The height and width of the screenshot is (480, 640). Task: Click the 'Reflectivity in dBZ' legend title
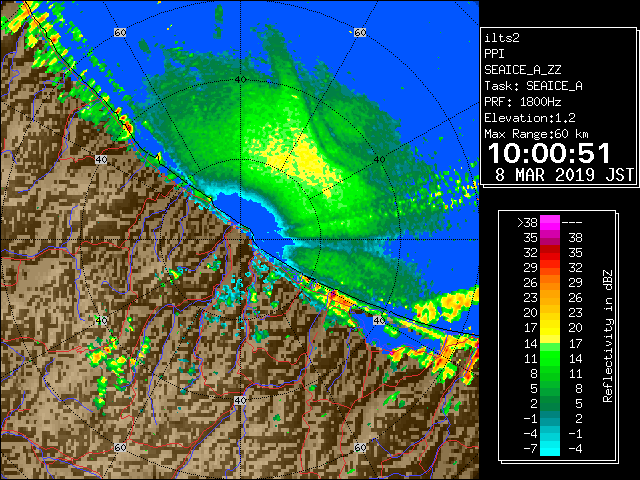click(x=607, y=336)
